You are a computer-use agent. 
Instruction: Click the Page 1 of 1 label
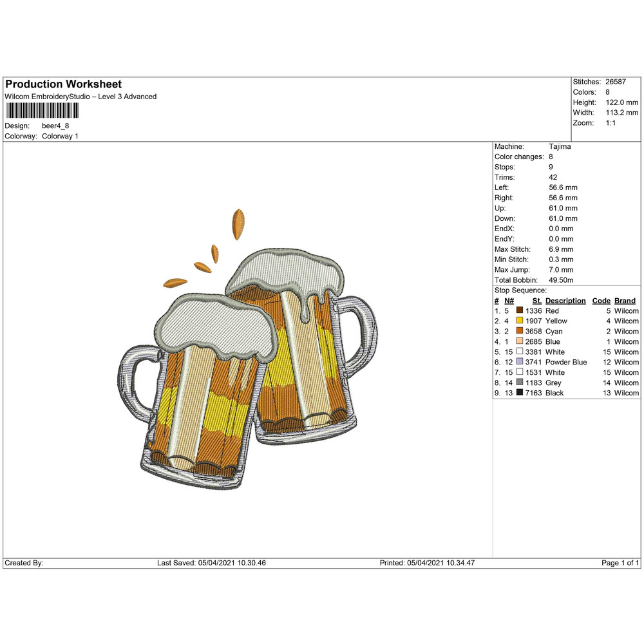(620, 563)
